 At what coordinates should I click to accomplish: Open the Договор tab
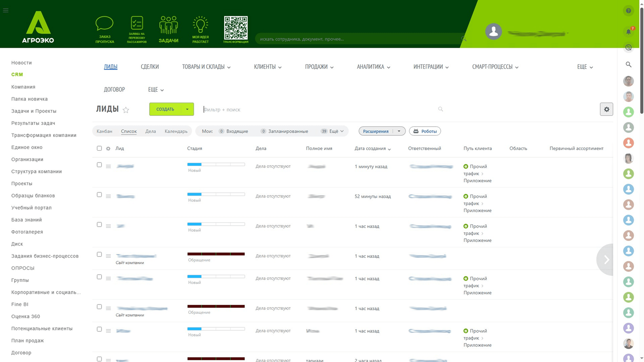pos(114,89)
